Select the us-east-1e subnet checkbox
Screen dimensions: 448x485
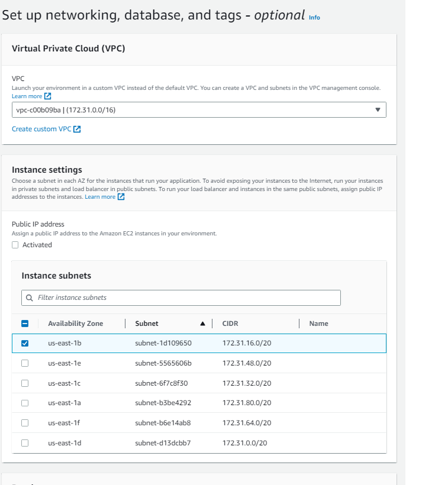(x=25, y=363)
